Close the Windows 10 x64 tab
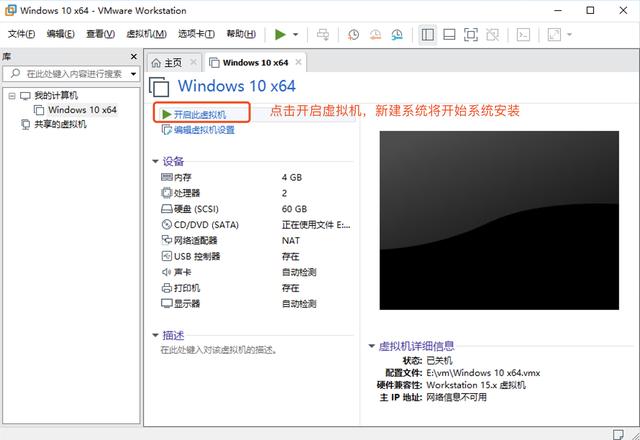This screenshot has height=440, width=640. pyautogui.click(x=298, y=62)
